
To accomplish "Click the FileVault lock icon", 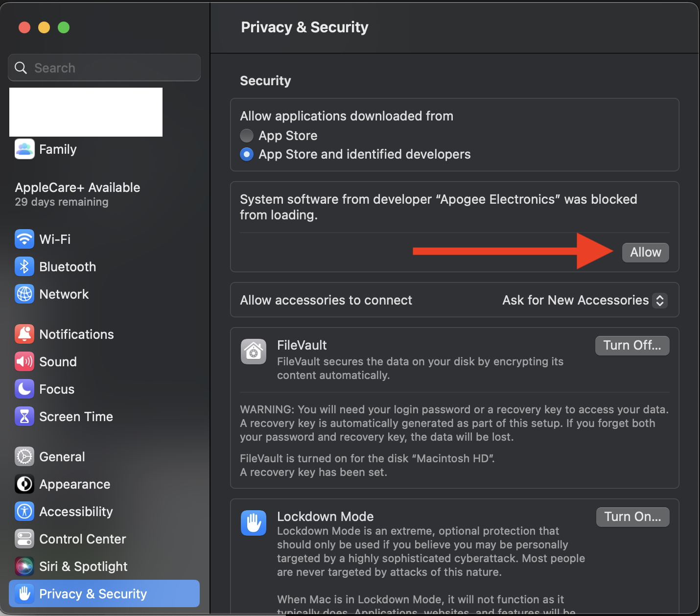I will (x=253, y=352).
